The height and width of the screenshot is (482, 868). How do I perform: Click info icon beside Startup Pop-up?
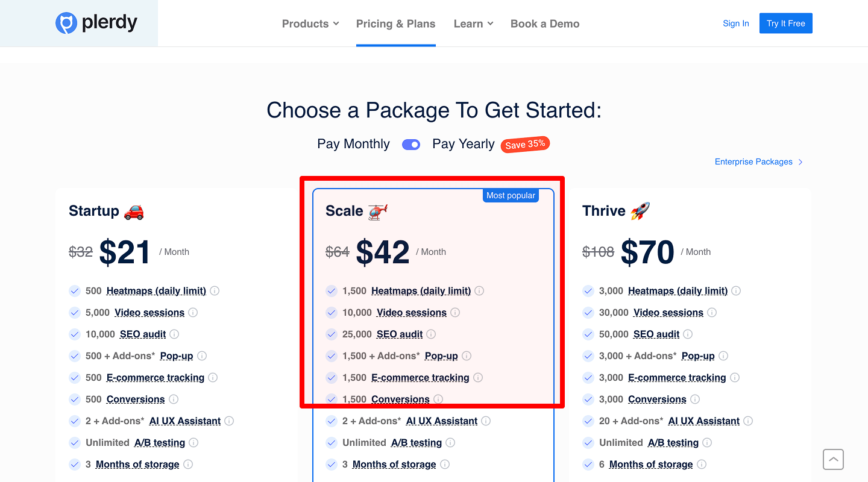click(202, 356)
